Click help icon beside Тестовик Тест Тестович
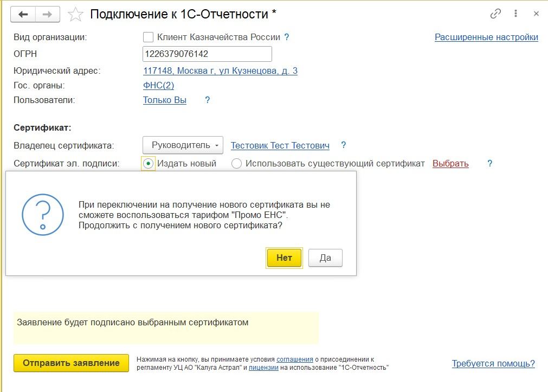This screenshot has height=392, width=548. [x=343, y=145]
